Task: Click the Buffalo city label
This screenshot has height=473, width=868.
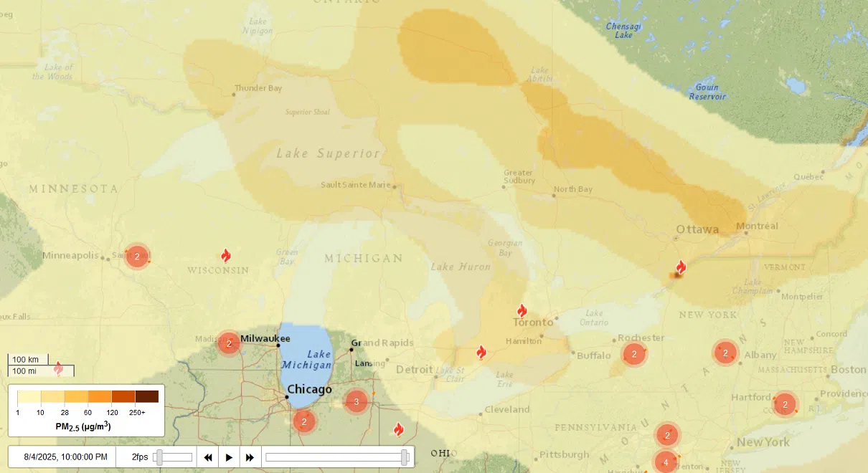Action: tap(594, 355)
